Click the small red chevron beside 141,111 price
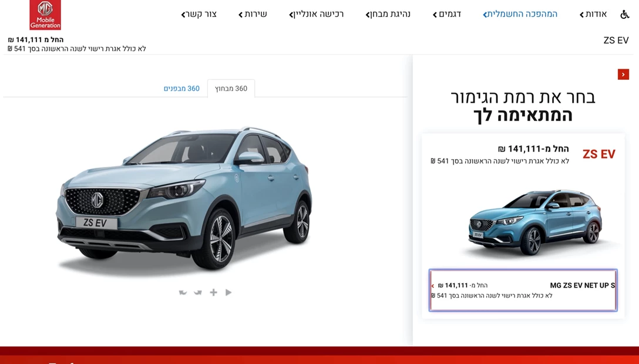 (x=433, y=286)
